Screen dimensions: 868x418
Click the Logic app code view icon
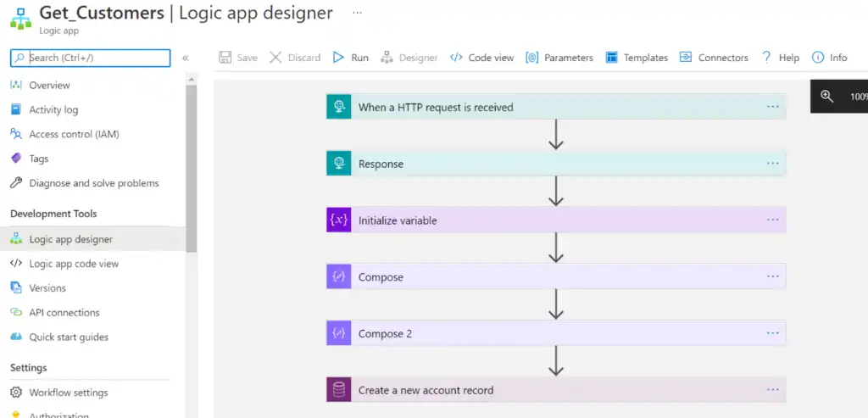click(x=16, y=263)
